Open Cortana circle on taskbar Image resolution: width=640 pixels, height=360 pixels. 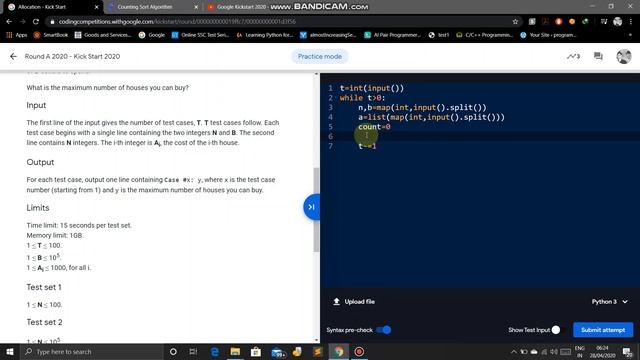(x=173, y=351)
